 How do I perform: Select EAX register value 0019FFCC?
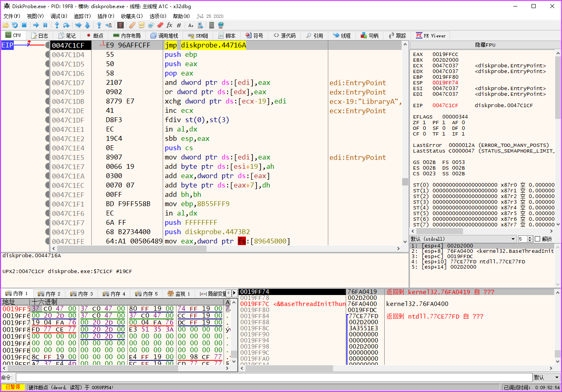coord(445,54)
